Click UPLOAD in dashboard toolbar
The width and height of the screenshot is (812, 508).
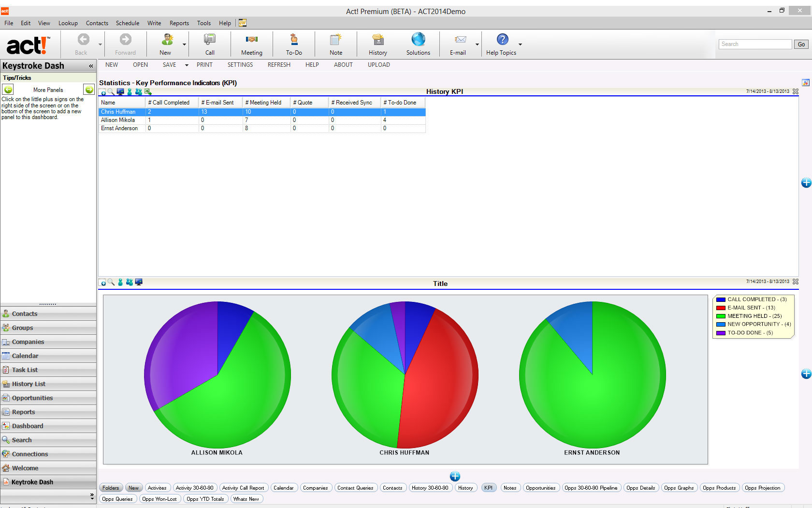coord(378,65)
